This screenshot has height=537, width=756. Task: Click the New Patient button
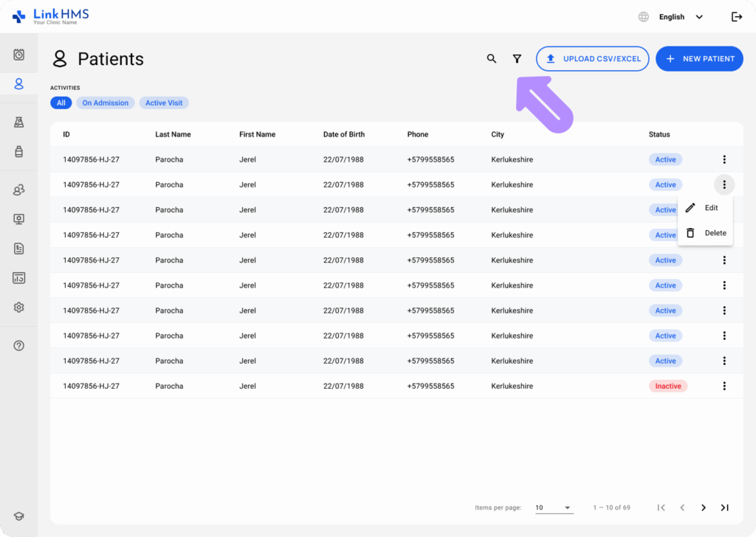click(699, 59)
